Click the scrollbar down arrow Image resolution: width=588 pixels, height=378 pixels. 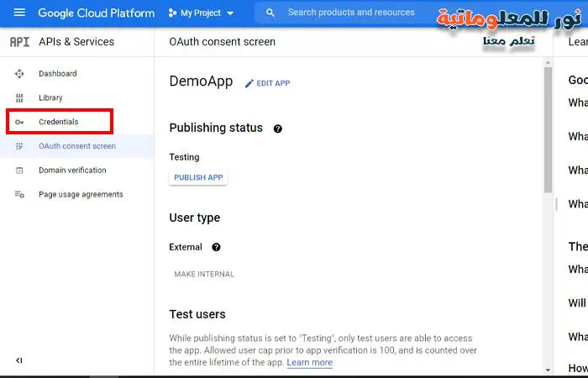coord(548,370)
